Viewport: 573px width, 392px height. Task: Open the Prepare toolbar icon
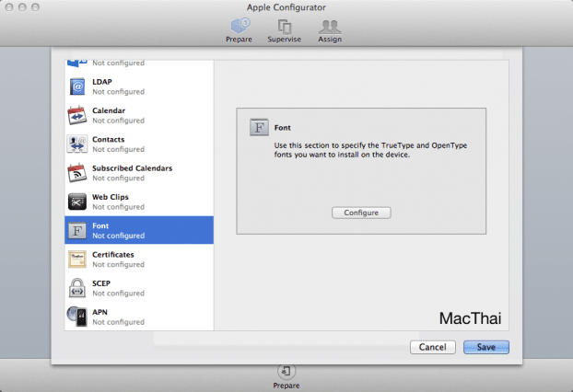point(240,26)
